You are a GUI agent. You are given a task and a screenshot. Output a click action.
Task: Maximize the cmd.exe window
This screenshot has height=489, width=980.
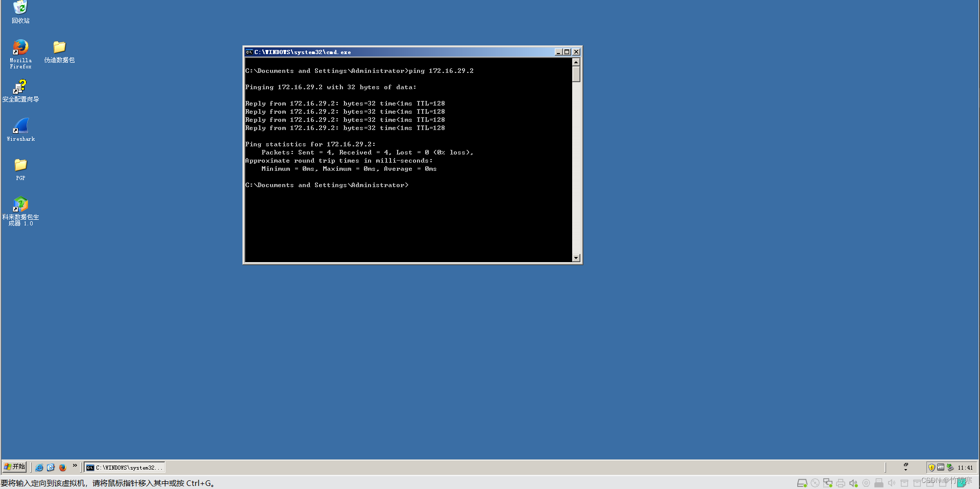pos(567,52)
